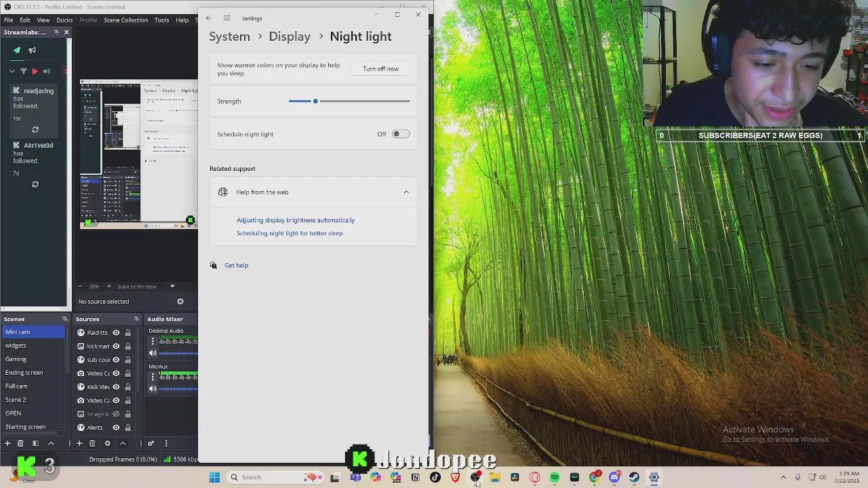Open the OBS File menu
The height and width of the screenshot is (488, 868).
click(x=9, y=20)
